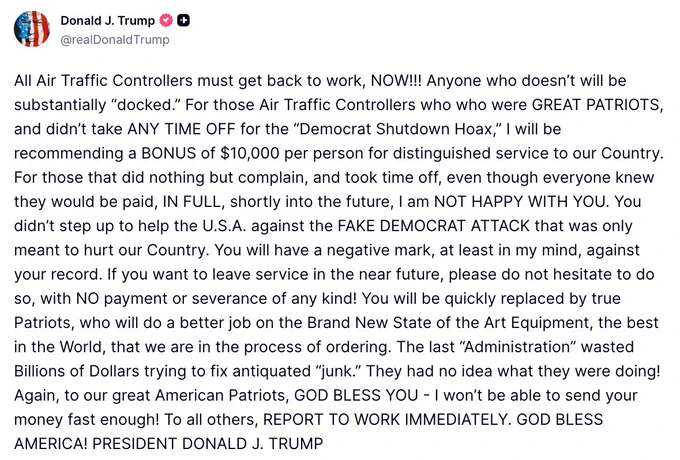
Task: Click the Donald J. Trump profile avatar
Action: [32, 28]
